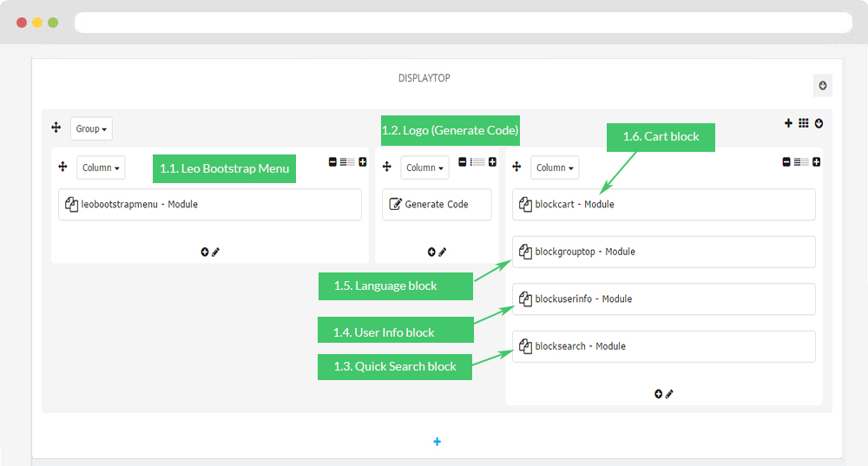The image size is (868, 466).
Task: Increase width of leobootstrapmenu column
Action: [x=363, y=161]
